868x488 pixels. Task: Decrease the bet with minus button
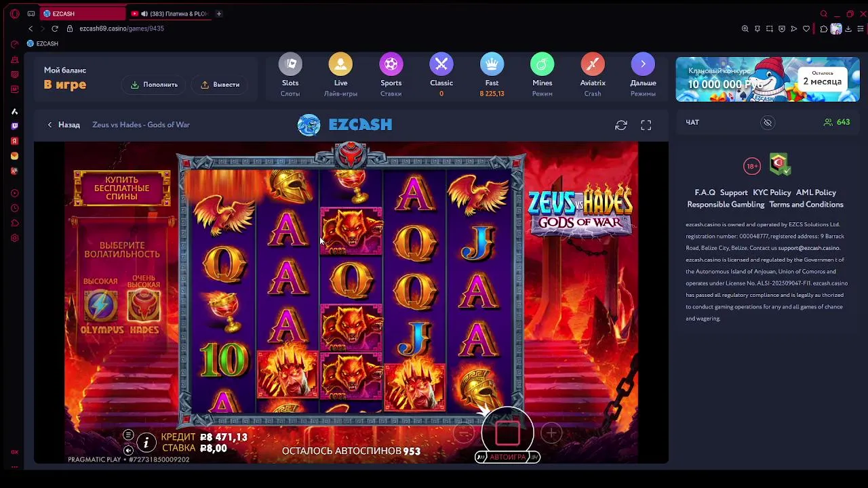tap(464, 433)
